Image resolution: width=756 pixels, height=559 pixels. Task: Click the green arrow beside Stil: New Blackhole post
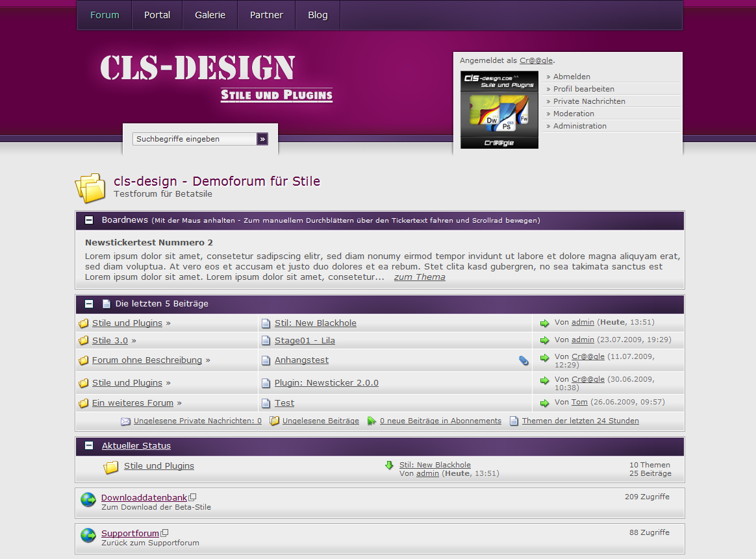pos(544,323)
